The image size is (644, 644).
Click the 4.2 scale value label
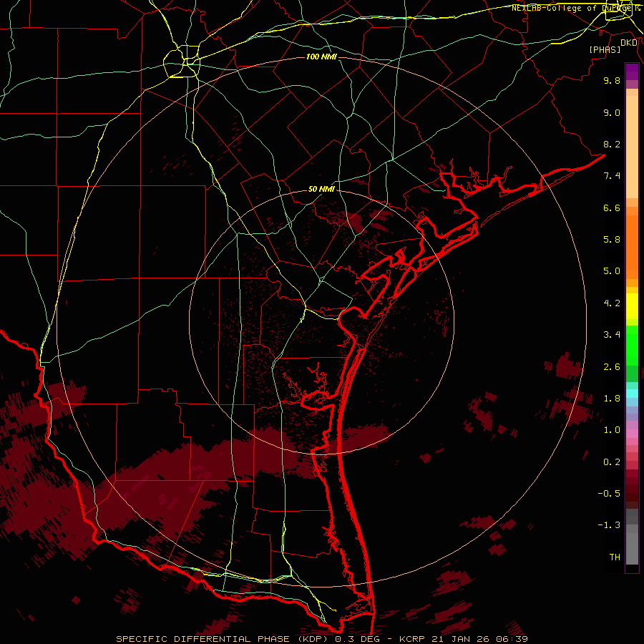coord(612,303)
